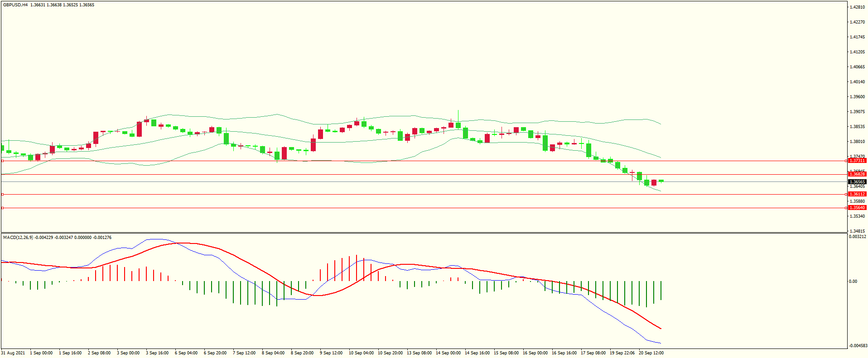Click the 7 Sep 12:00 time label
This screenshot has height=358, width=868.
244,353
